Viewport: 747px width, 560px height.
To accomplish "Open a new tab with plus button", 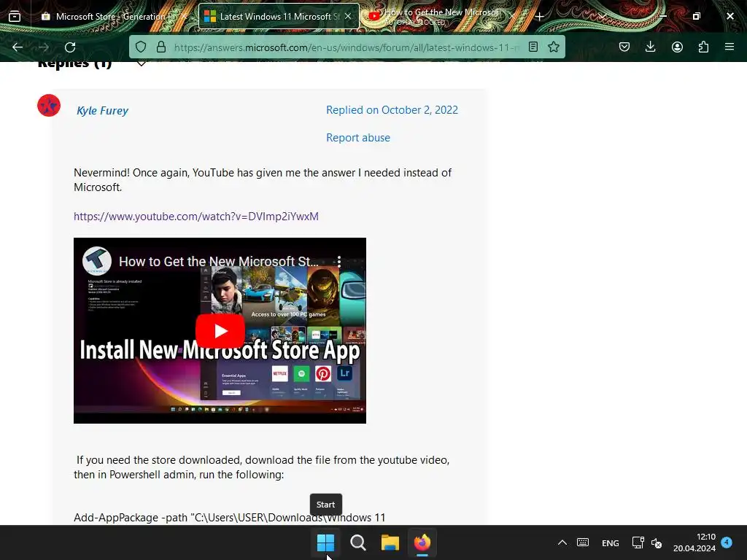I will click(x=539, y=17).
